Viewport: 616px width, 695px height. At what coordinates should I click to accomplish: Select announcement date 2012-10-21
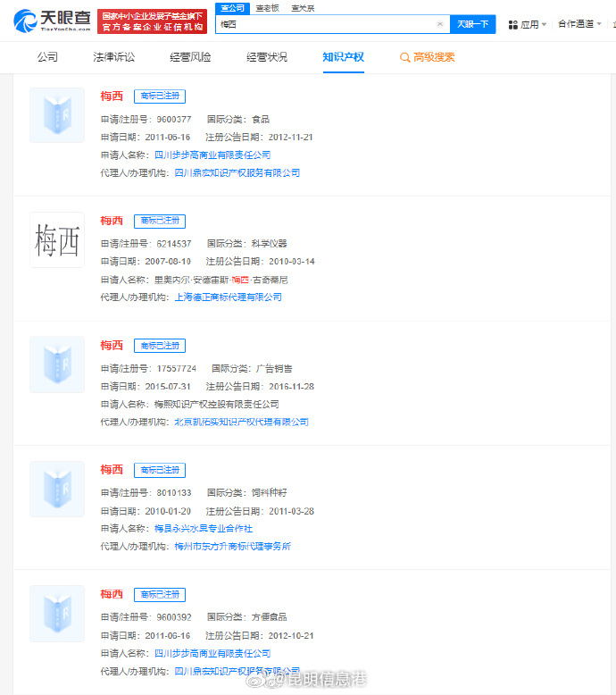[x=291, y=636]
